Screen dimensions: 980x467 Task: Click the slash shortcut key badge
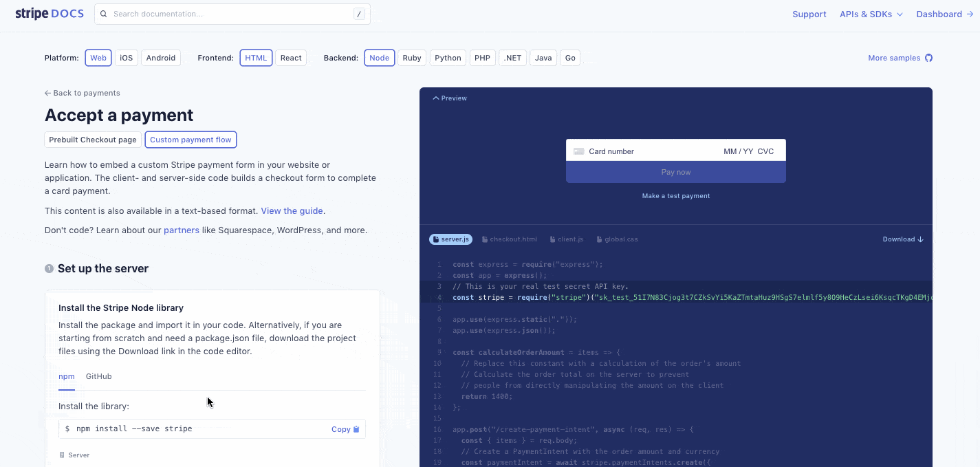coord(359,14)
